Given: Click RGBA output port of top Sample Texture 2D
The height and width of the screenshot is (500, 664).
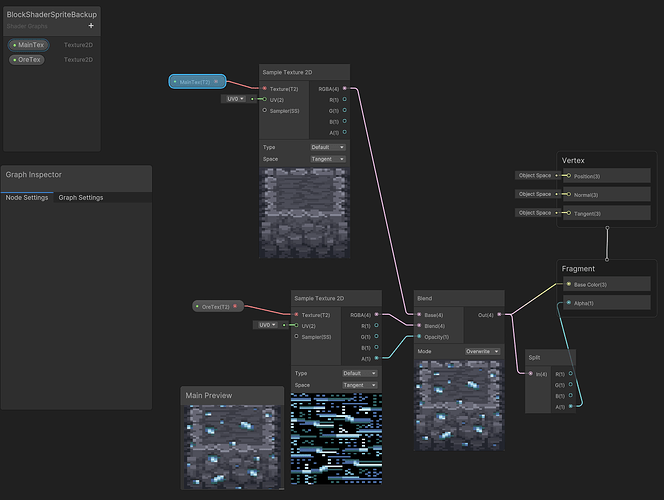Looking at the screenshot, I should pyautogui.click(x=345, y=88).
